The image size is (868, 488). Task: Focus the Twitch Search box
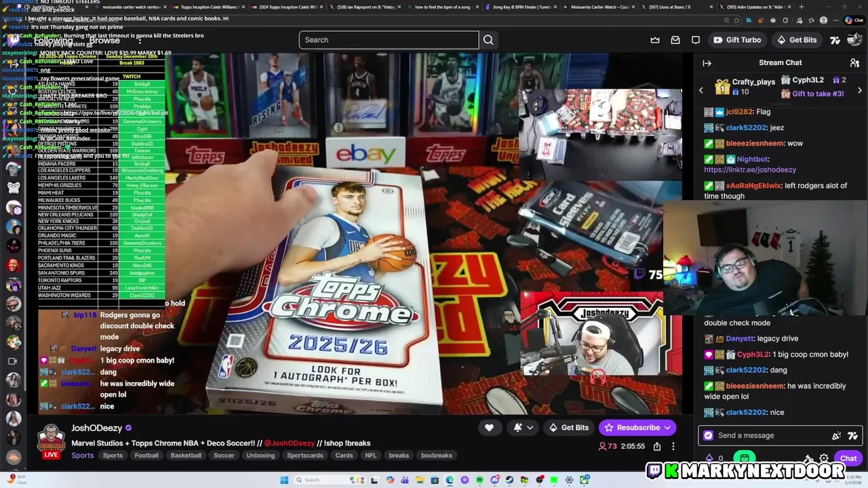pyautogui.click(x=389, y=40)
